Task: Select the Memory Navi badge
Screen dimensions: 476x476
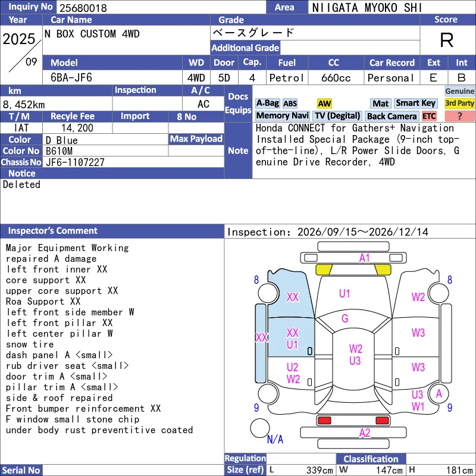Action: tap(282, 115)
